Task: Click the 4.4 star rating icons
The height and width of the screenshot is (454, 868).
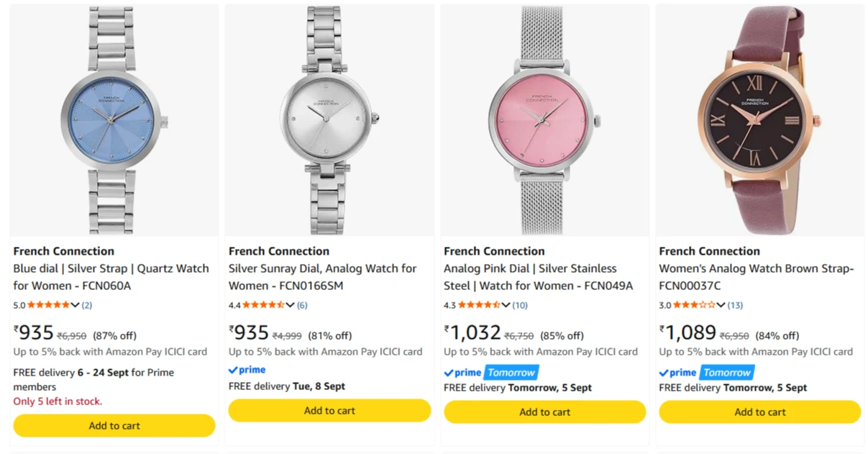Action: tap(264, 305)
